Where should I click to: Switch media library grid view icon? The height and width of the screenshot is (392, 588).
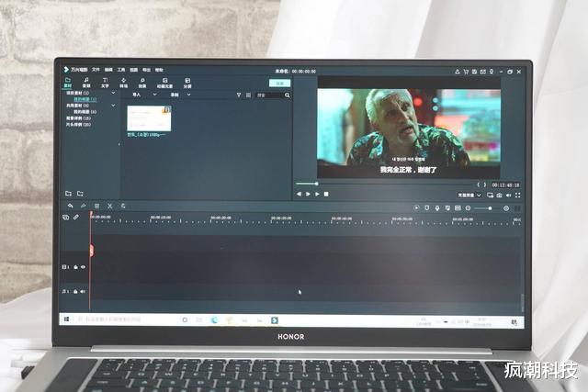coord(248,95)
